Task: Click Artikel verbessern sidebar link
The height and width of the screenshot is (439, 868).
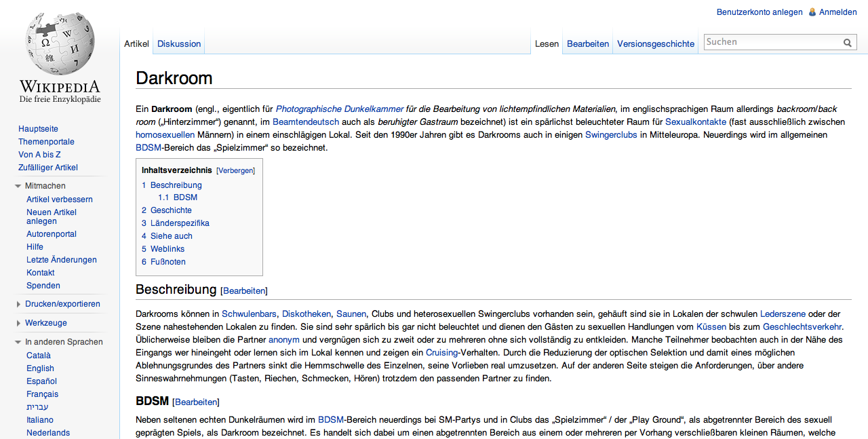Action: tap(60, 199)
